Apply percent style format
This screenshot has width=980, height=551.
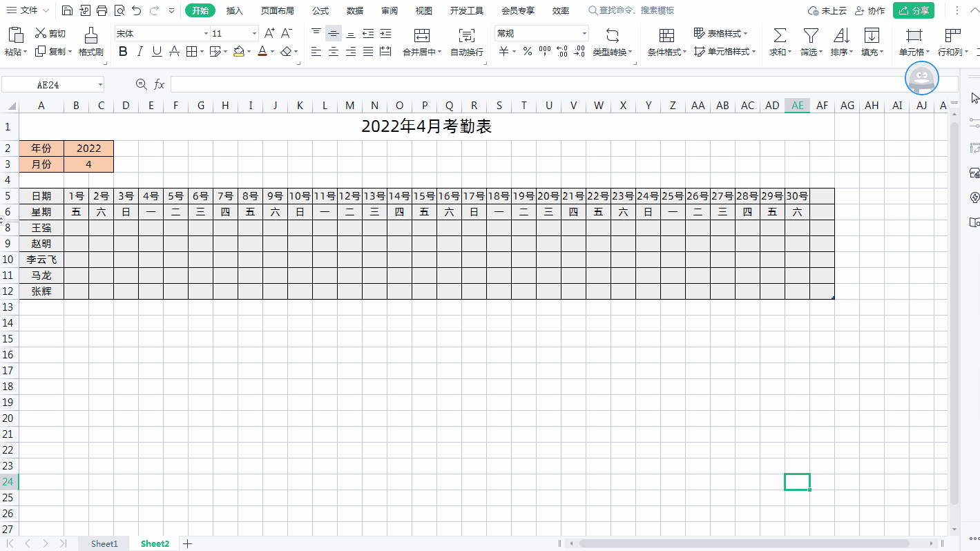(x=528, y=51)
